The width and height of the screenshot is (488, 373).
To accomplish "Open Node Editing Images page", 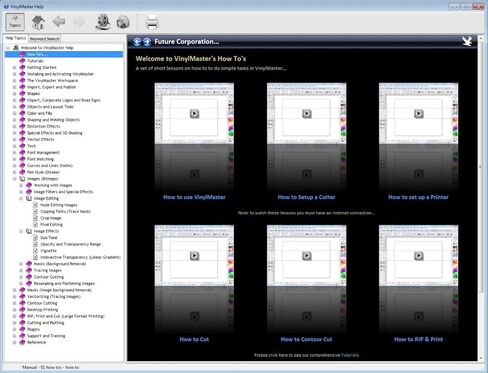I will click(59, 205).
